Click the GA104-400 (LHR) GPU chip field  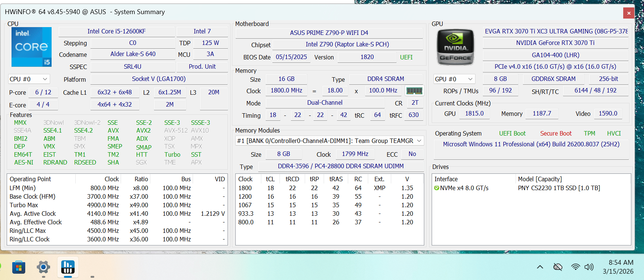point(556,55)
